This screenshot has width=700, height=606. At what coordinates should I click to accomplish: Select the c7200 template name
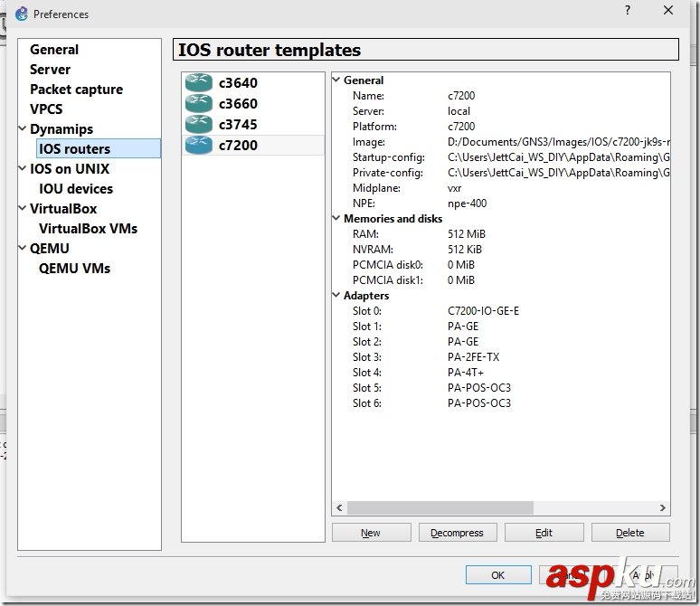coord(238,145)
